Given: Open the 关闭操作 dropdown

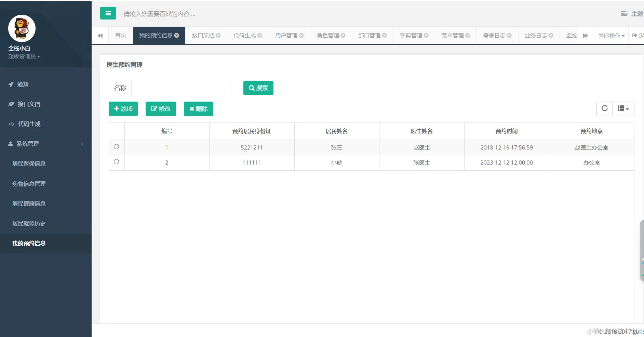Looking at the screenshot, I should (x=611, y=36).
